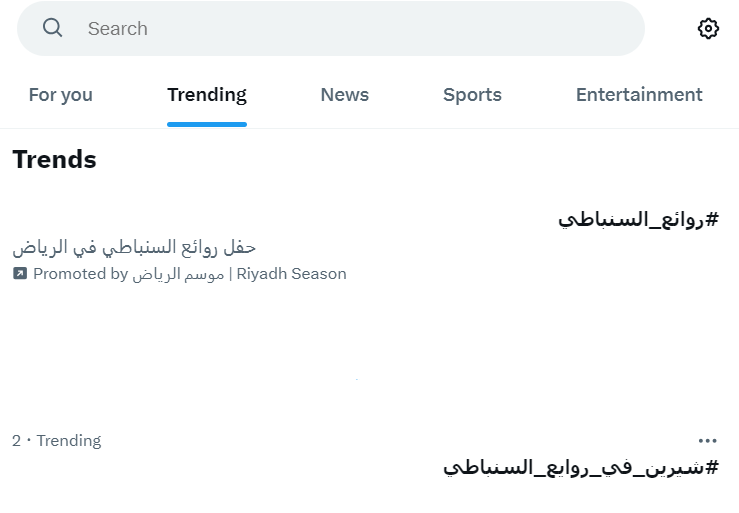Viewport: 739px width, 513px height.
Task: Select the Trending tab
Action: 207,95
